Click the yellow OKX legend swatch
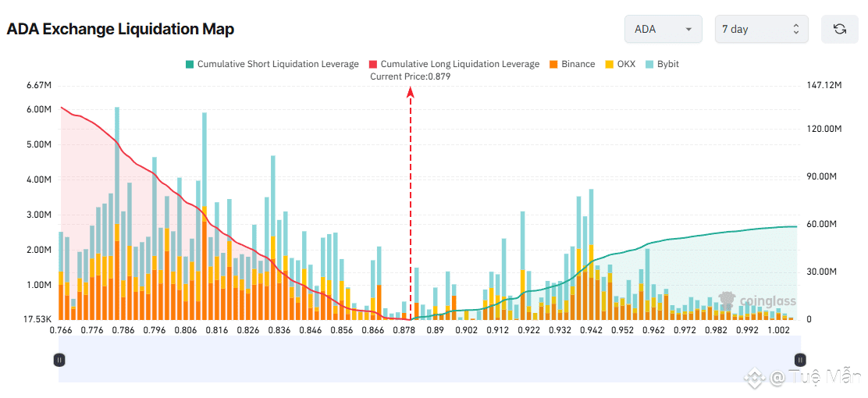The height and width of the screenshot is (398, 868). pos(609,64)
